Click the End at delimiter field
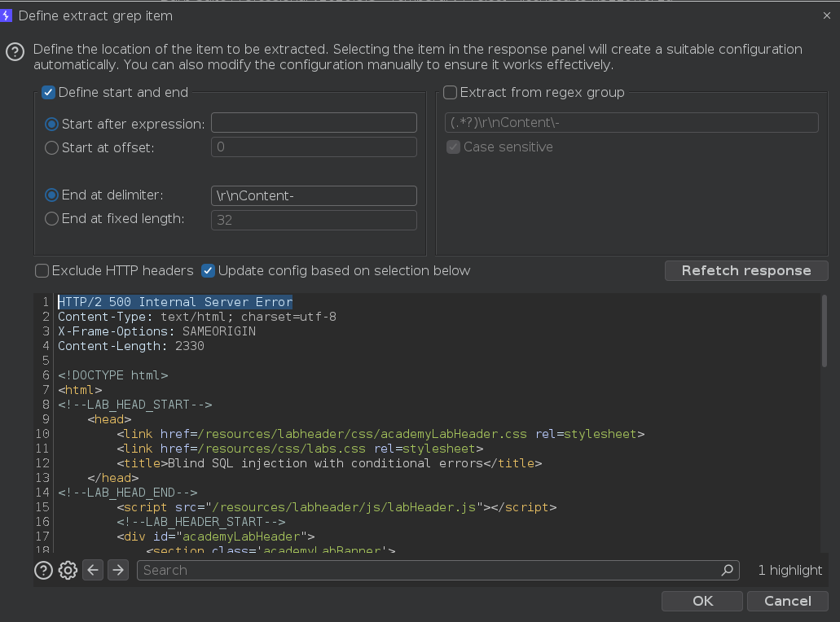Viewport: 840px width, 622px height. [x=314, y=196]
